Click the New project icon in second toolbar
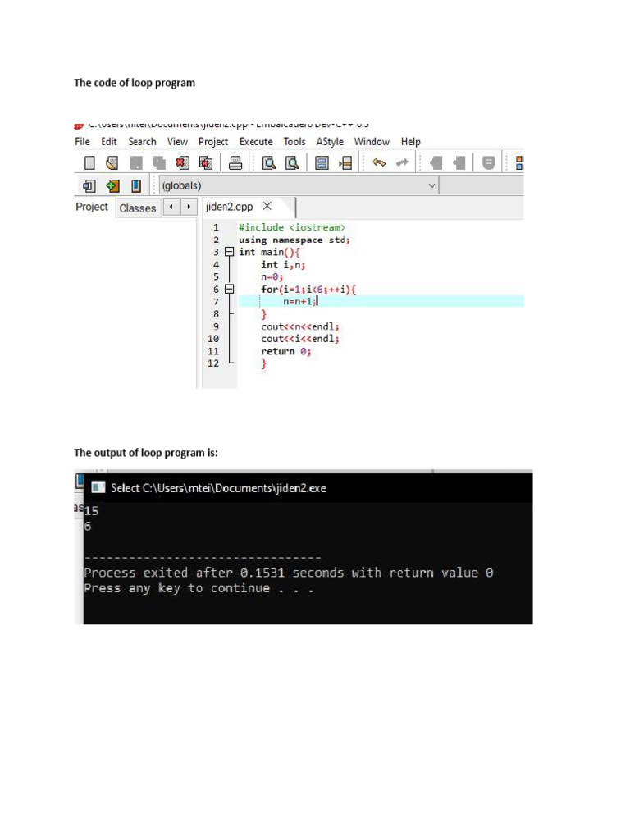The image size is (630, 840). (89, 186)
